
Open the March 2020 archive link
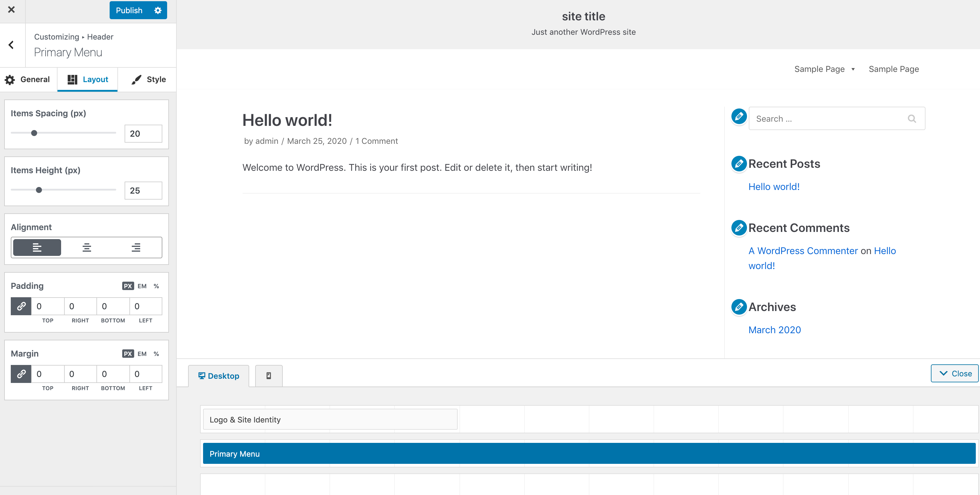tap(775, 330)
